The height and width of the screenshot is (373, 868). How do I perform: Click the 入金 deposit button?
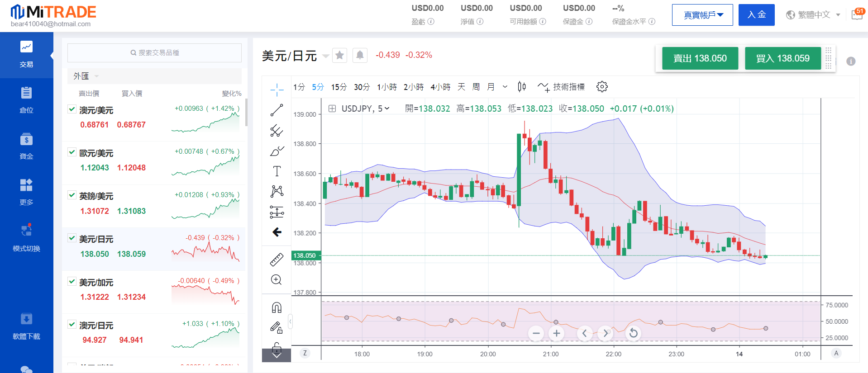pos(756,15)
